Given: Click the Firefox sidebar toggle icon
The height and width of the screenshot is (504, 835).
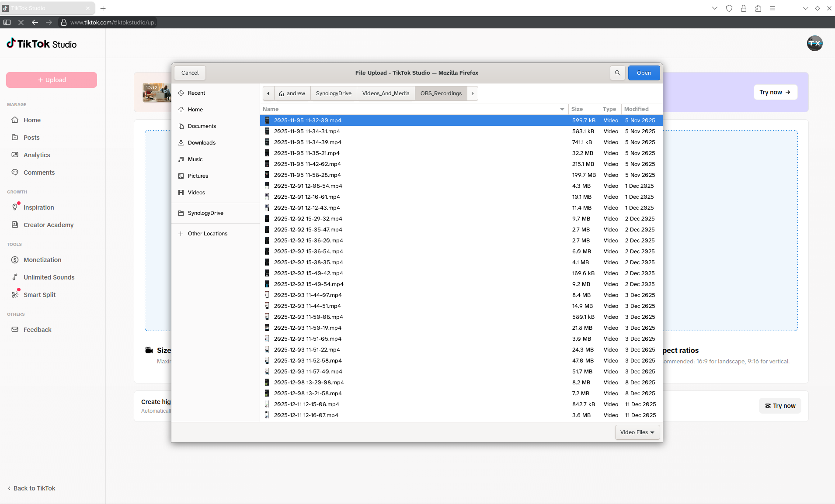Looking at the screenshot, I should point(7,22).
